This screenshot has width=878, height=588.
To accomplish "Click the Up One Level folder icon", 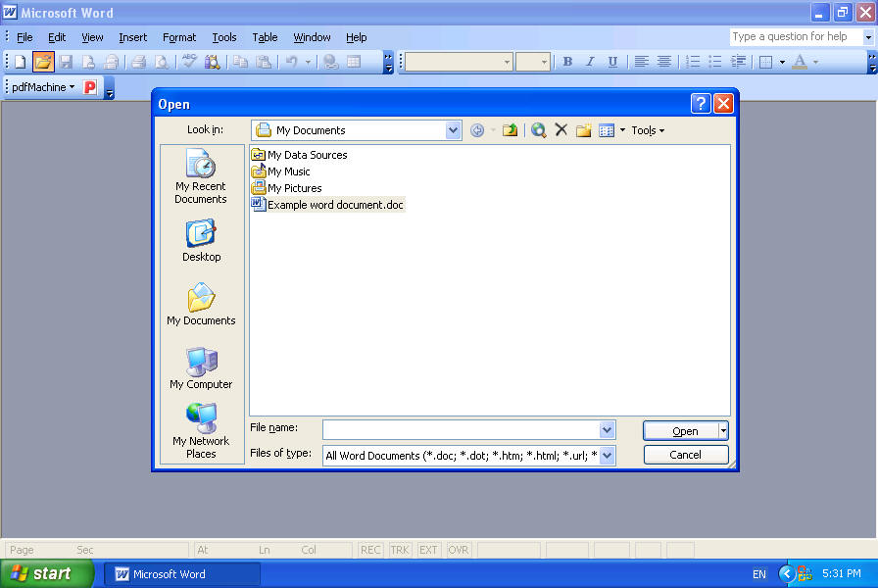I will [x=510, y=130].
